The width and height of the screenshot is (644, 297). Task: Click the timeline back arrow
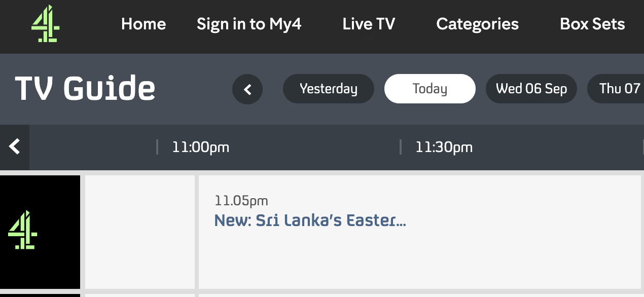click(15, 147)
